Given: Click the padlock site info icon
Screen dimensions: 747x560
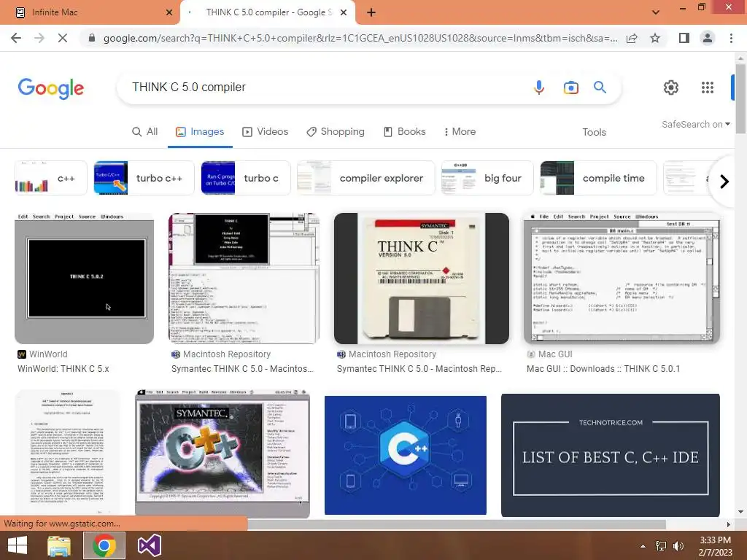Looking at the screenshot, I should (92, 38).
